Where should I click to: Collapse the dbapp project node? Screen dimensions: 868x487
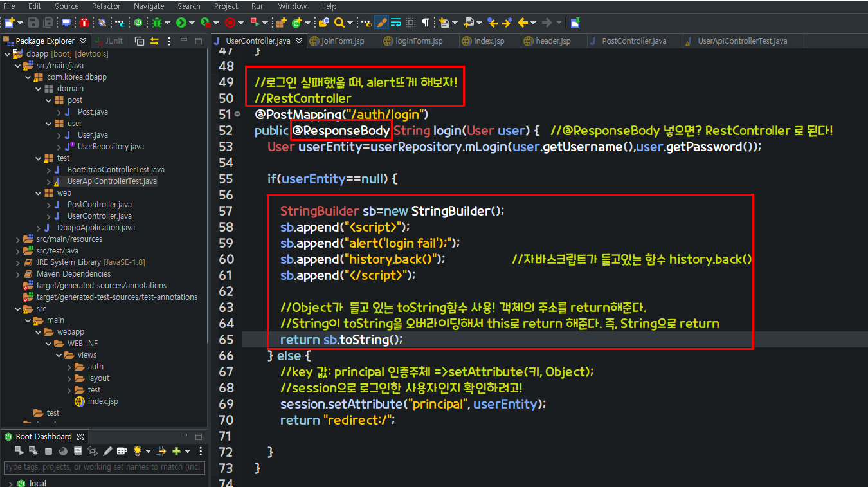tap(7, 54)
